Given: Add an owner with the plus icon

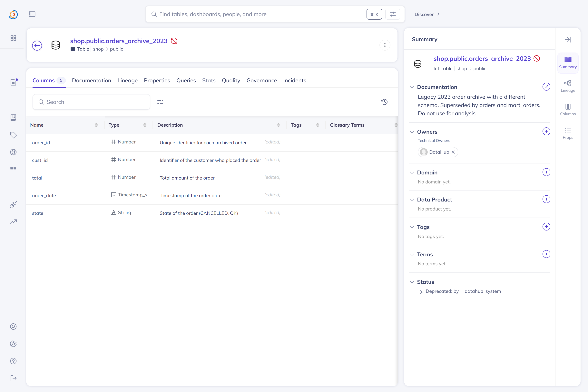Looking at the screenshot, I should coord(546,131).
